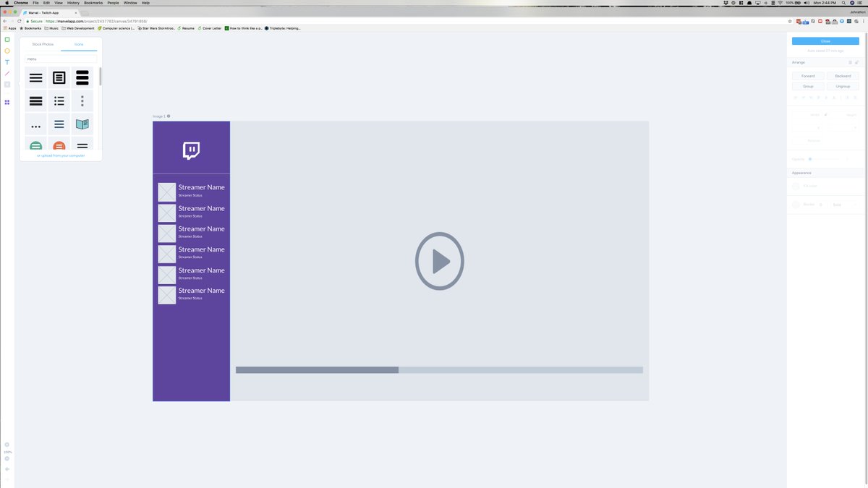Open the Resume bookmark
Image resolution: width=868 pixels, height=488 pixels.
point(186,28)
